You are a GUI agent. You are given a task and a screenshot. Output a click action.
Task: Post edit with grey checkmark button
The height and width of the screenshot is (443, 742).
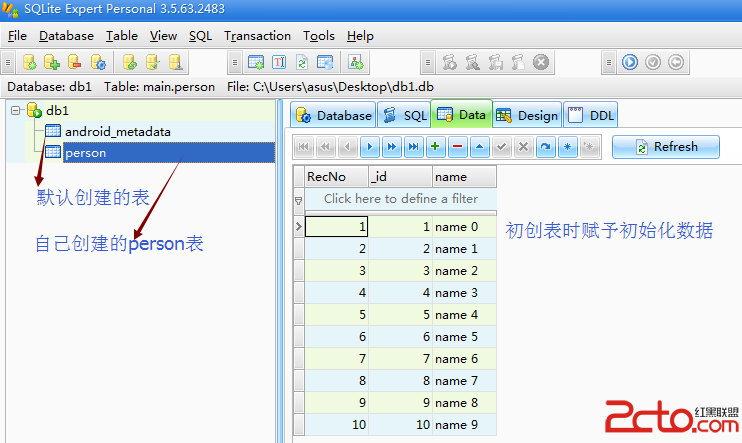click(501, 147)
